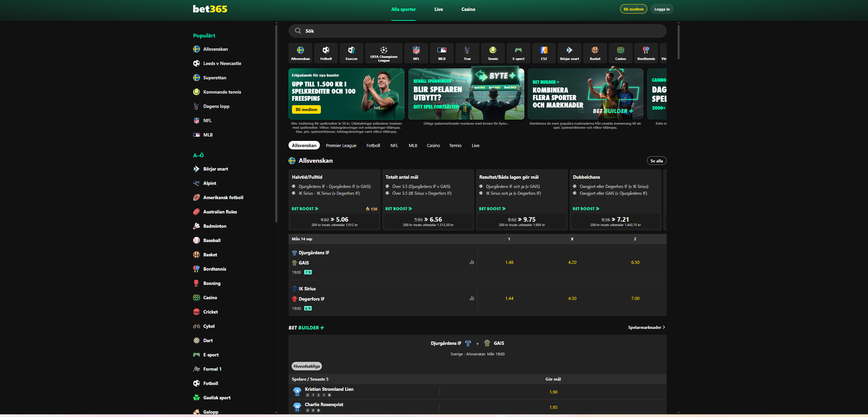Open the Bet Builder+ promo banner

585,94
